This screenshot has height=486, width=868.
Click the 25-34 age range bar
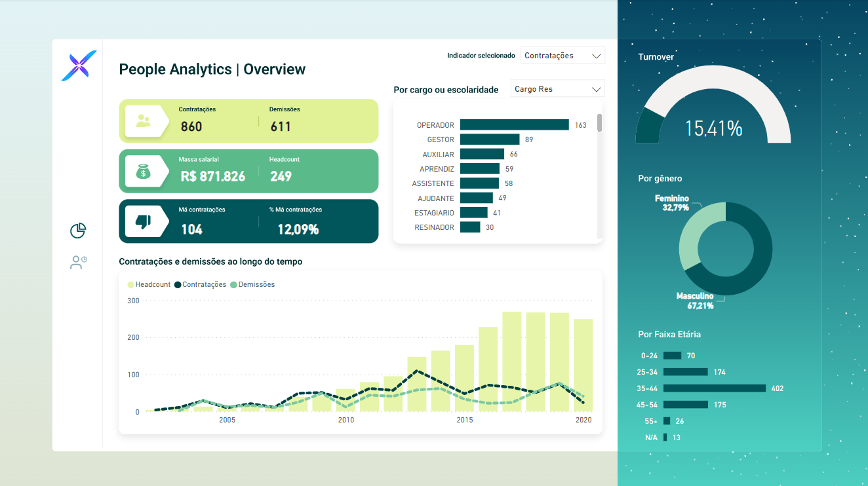(x=685, y=372)
